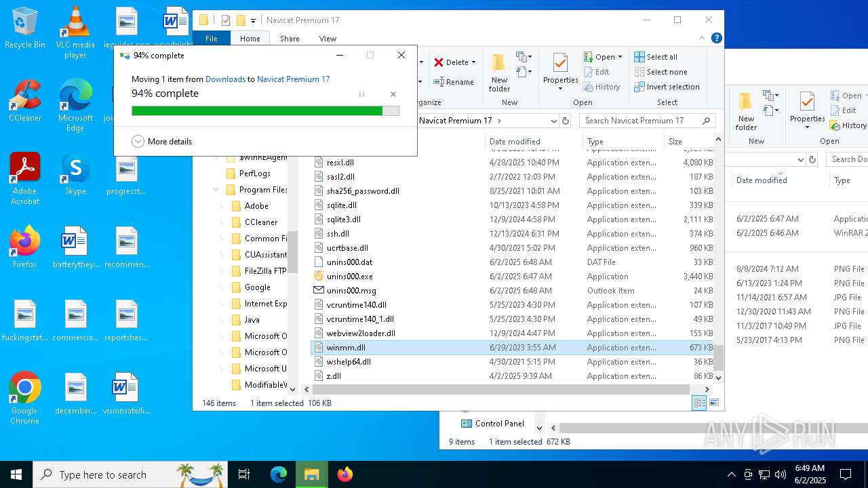This screenshot has height=488, width=868.
Task: Click Select all in ribbon
Action: click(656, 57)
